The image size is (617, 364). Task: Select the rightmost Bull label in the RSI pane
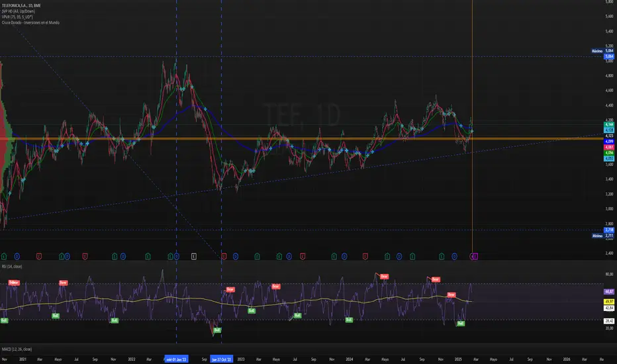click(461, 323)
